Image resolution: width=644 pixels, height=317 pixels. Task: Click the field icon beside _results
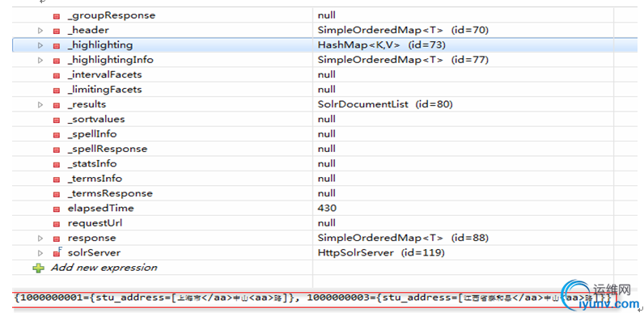tap(57, 104)
